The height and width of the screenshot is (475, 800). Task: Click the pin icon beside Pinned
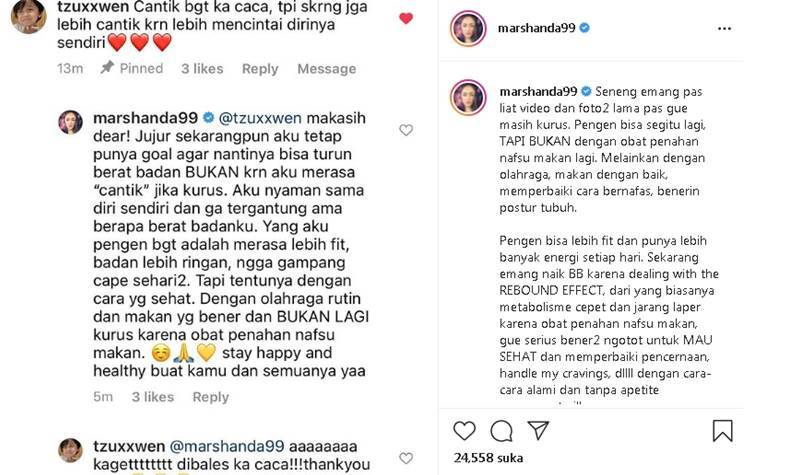[x=107, y=67]
